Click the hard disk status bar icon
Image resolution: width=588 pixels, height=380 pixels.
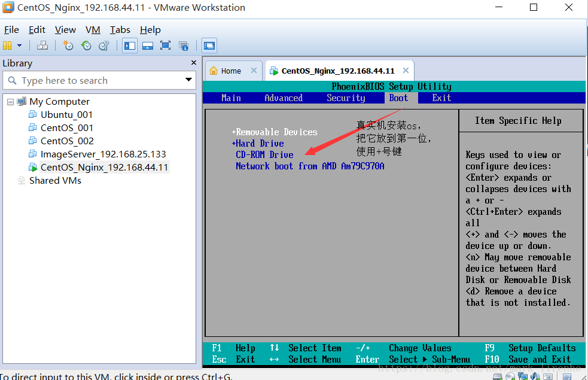498,376
